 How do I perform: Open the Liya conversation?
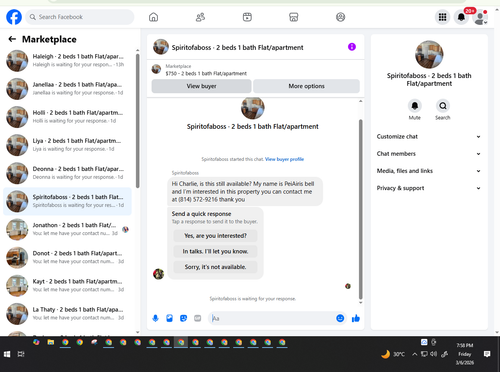(68, 145)
